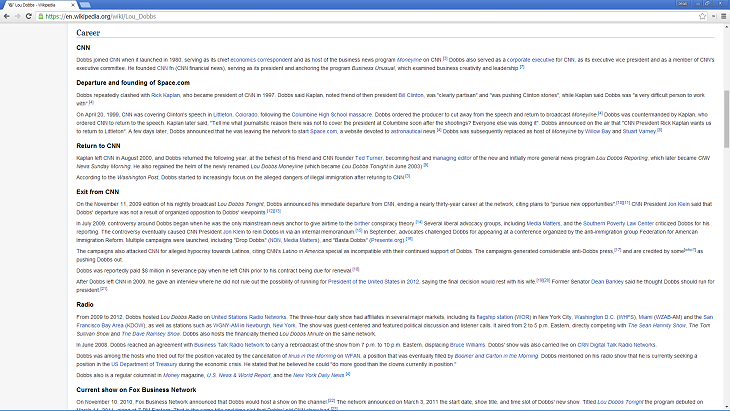Open the Chrome user profile button

click(x=683, y=3)
